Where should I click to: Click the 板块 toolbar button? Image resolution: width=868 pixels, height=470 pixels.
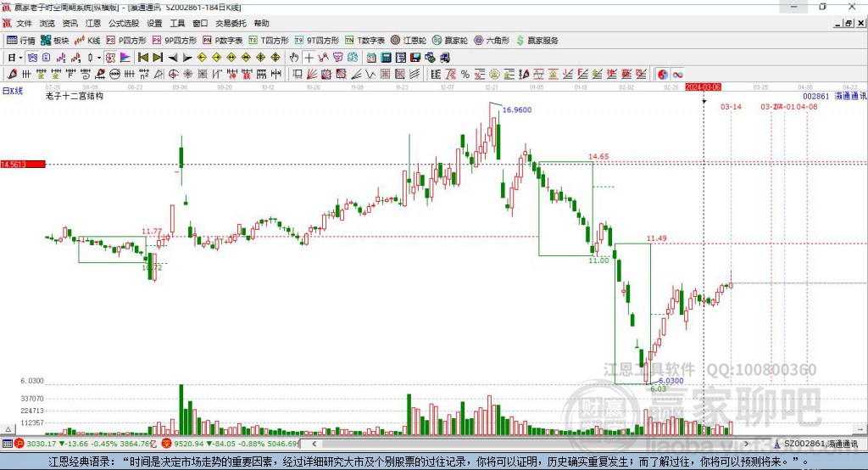tap(55, 41)
